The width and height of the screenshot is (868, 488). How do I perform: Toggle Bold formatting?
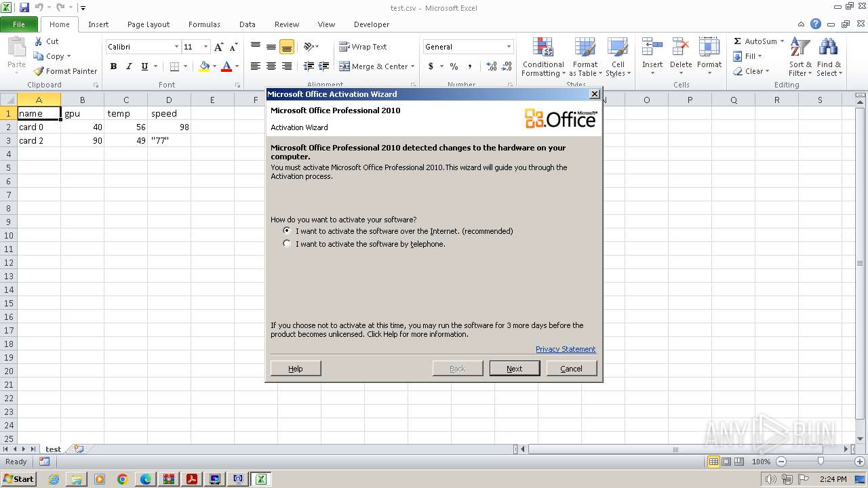[x=113, y=66]
